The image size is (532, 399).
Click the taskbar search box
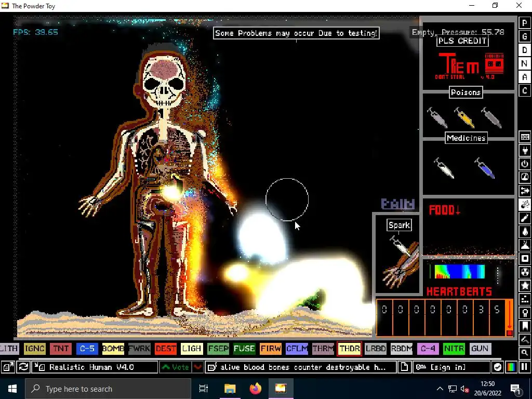[x=108, y=389]
